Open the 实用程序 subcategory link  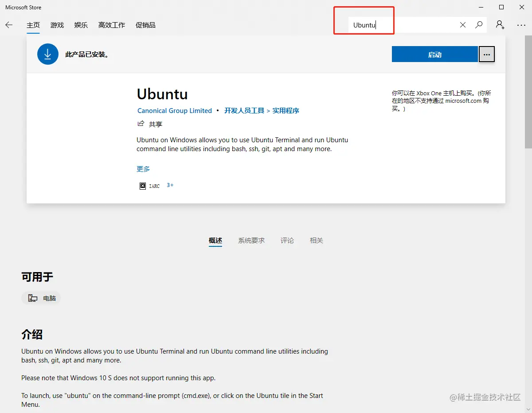(x=286, y=111)
